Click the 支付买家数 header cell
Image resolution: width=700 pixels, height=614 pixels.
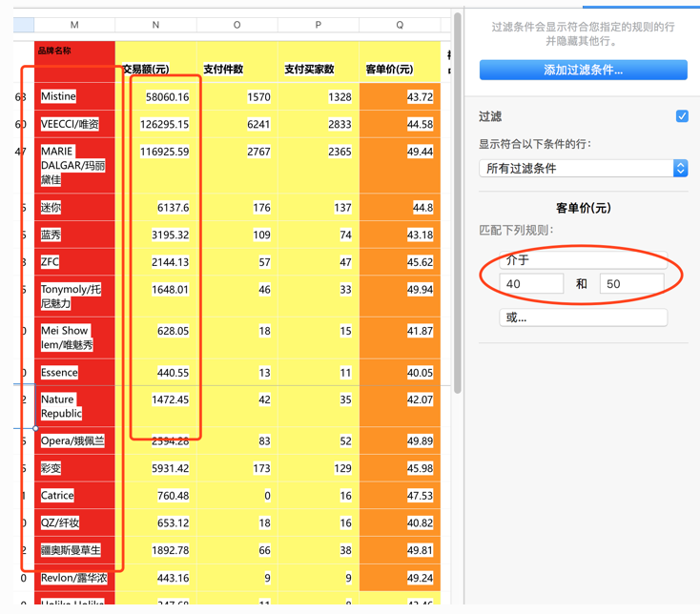[319, 62]
